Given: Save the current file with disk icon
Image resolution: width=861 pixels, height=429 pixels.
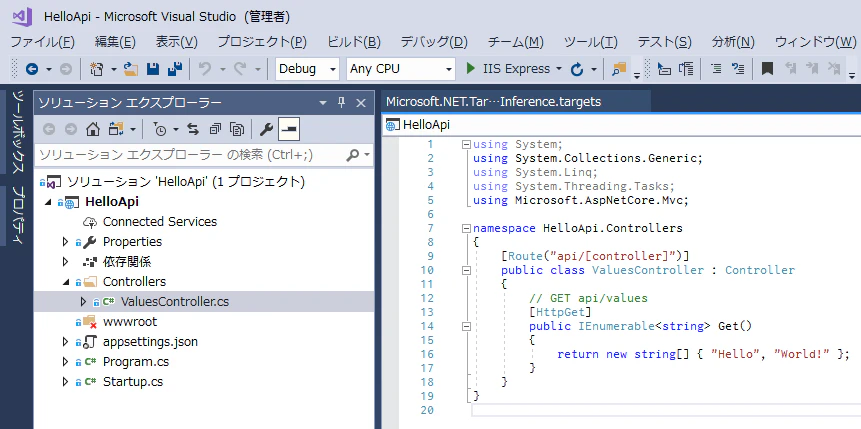Looking at the screenshot, I should [153, 69].
